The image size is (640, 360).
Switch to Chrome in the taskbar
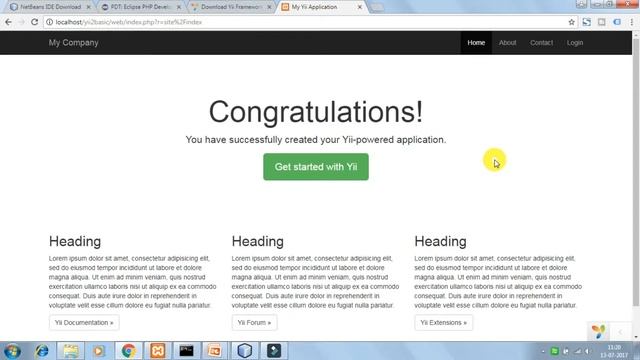pos(128,351)
